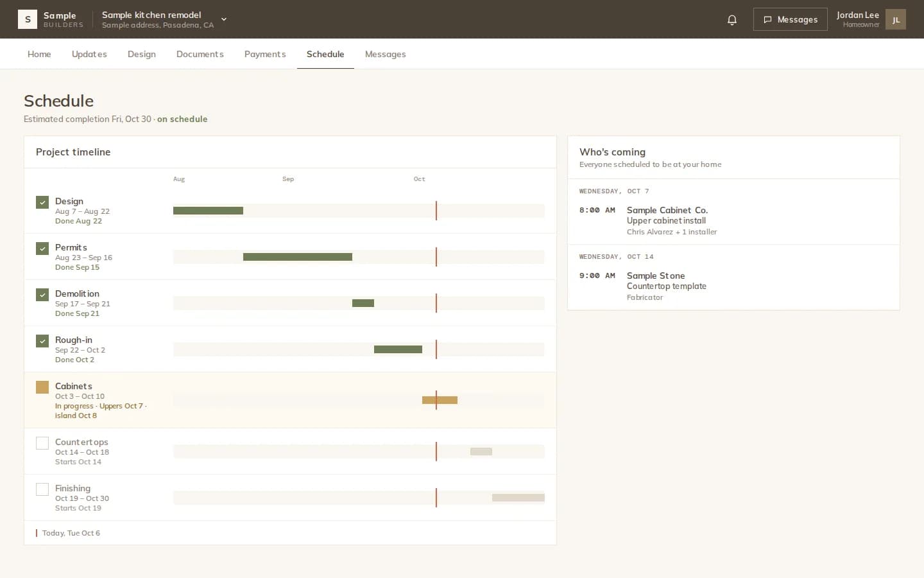Open the Documents tab

(200, 54)
